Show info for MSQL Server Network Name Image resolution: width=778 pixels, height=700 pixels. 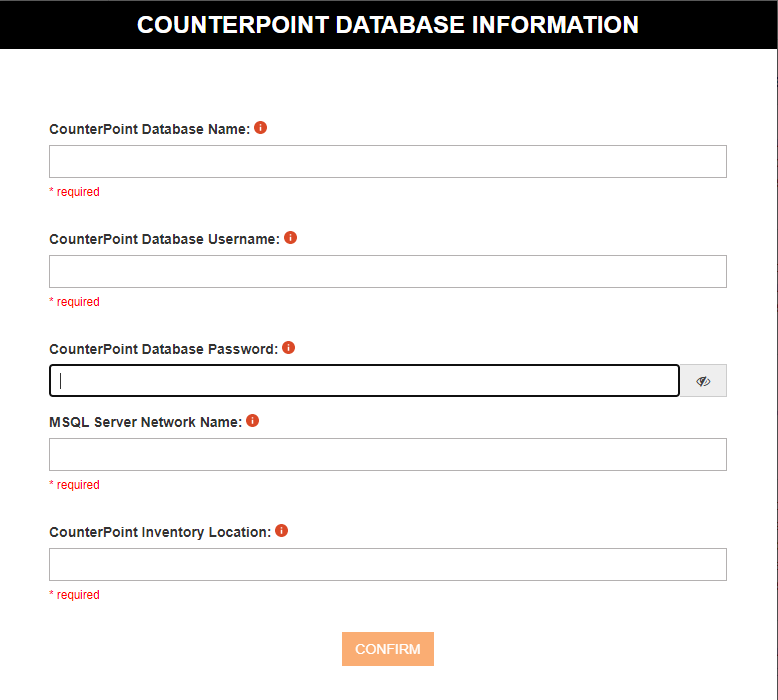(253, 421)
